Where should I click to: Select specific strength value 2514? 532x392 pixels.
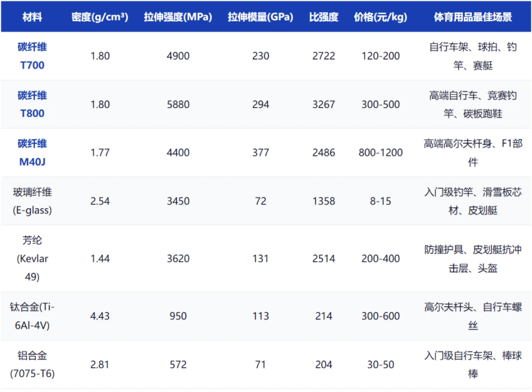[x=324, y=259]
